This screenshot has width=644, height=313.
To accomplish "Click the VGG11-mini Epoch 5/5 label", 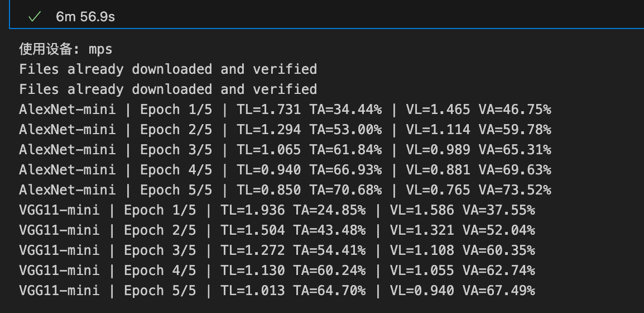I will 160,291.
